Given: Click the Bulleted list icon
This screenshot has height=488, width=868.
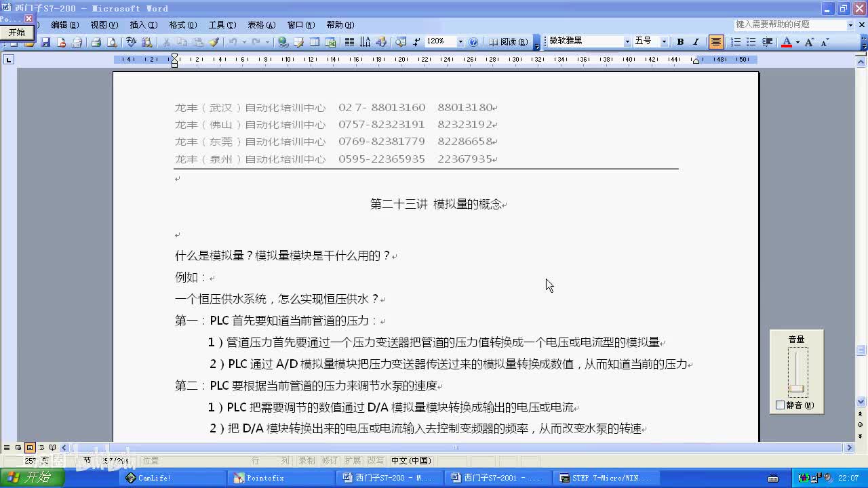Looking at the screenshot, I should [751, 42].
